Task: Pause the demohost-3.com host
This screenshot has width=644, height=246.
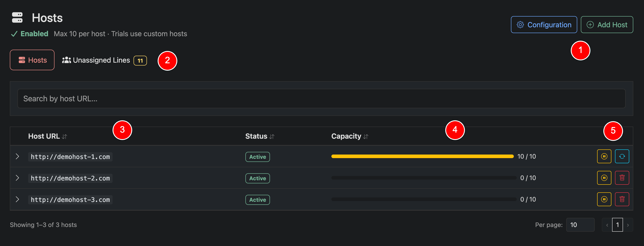Action: 604,199
